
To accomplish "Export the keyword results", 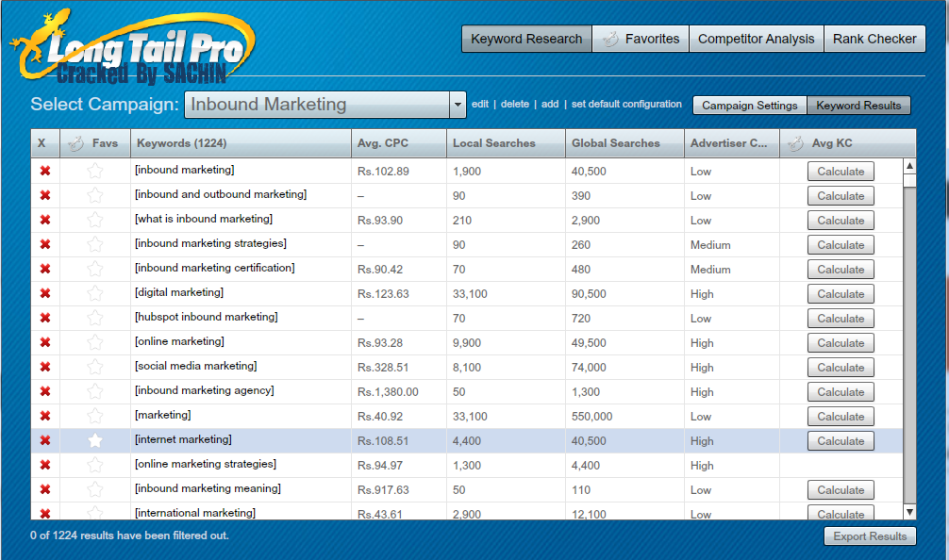I will click(x=870, y=536).
